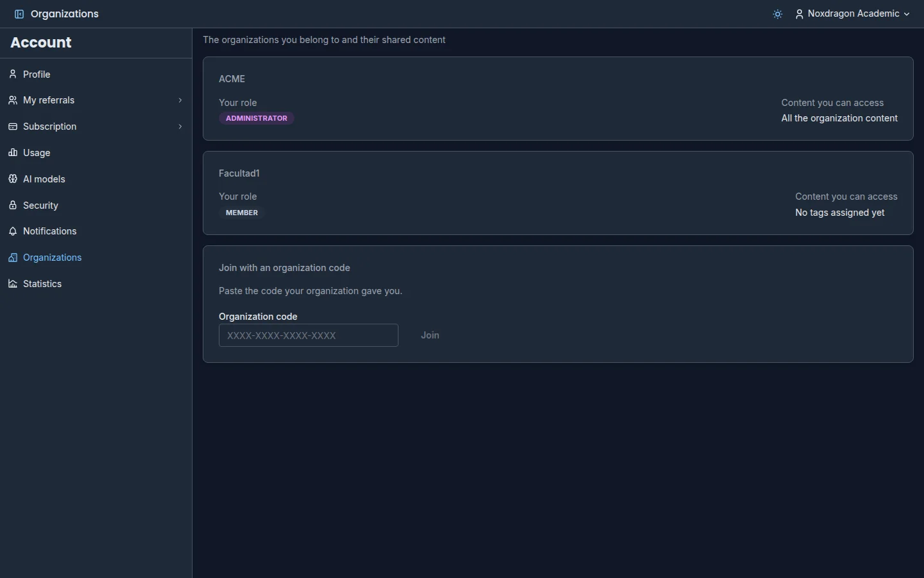Screen dimensions: 924x578
Task: Collapse the sidebar panel icon
Action: click(x=19, y=14)
